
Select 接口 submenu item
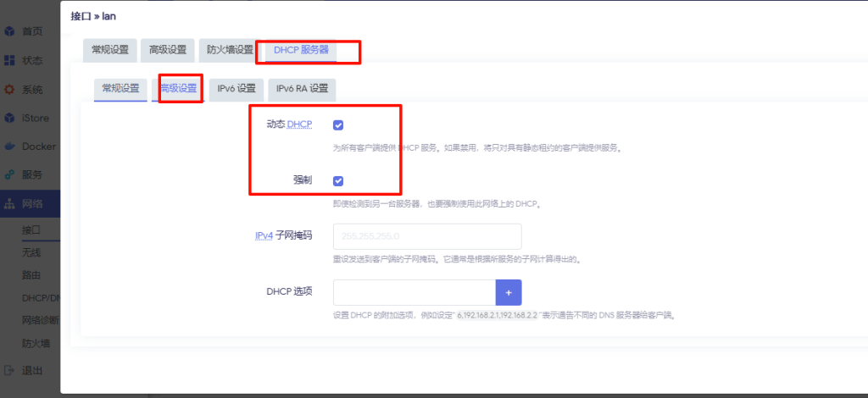tap(31, 230)
